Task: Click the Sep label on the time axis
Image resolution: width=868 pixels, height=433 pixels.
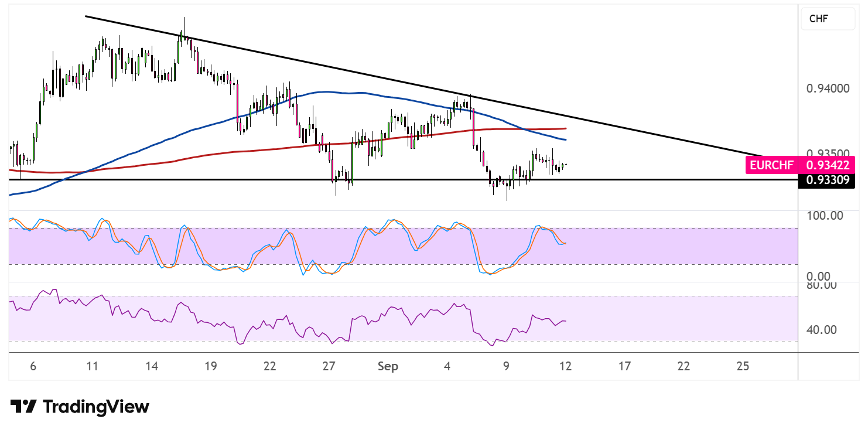Action: coord(388,367)
